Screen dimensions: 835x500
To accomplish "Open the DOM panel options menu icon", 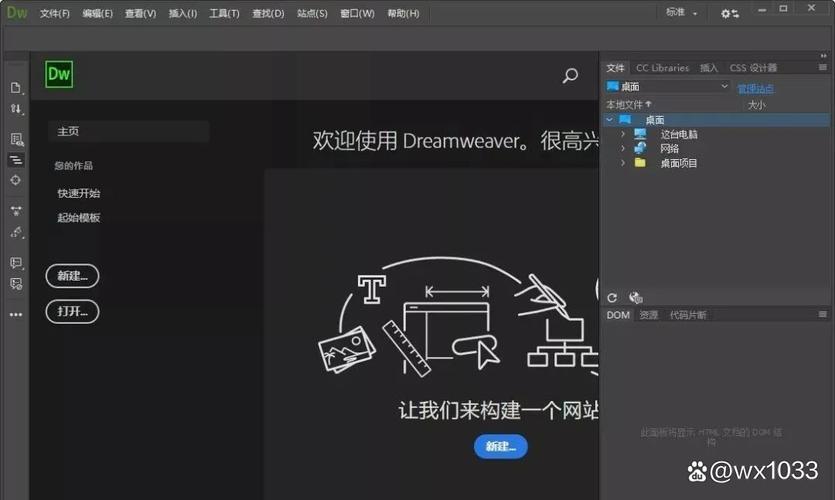I will pyautogui.click(x=823, y=315).
